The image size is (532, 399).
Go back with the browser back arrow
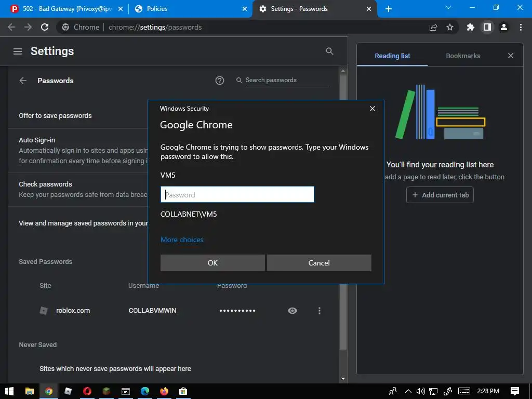(x=11, y=27)
